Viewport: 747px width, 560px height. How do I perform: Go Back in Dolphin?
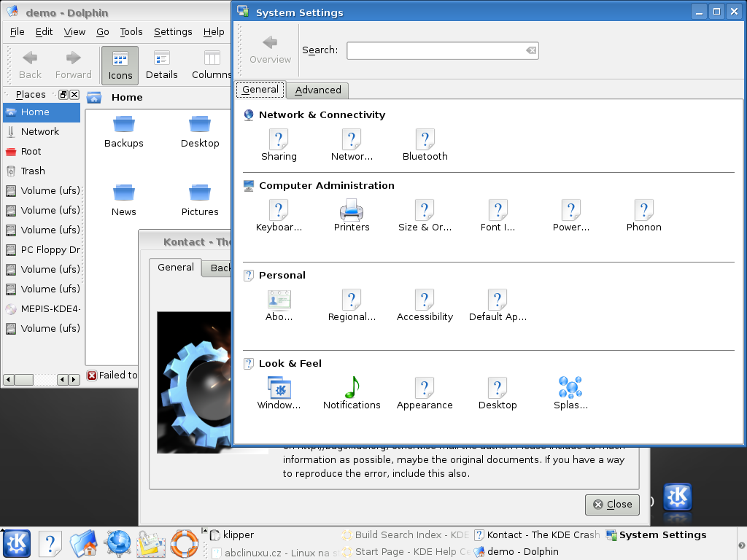click(30, 65)
